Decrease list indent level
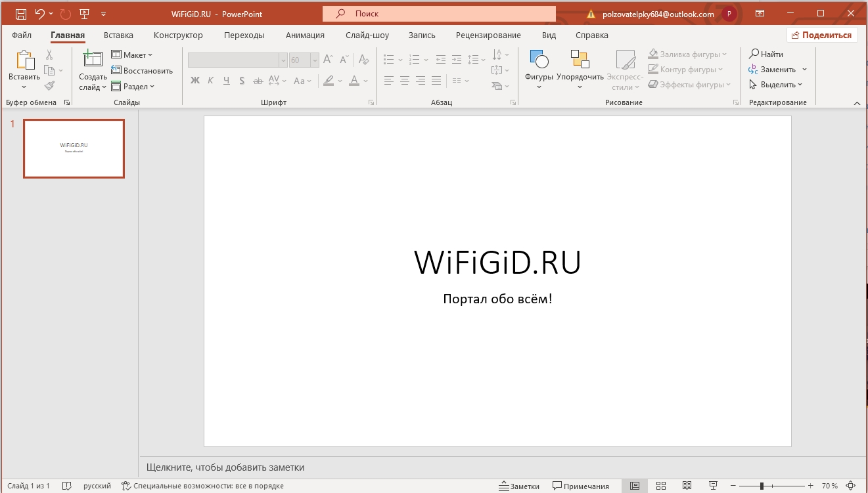868x493 pixels. (x=440, y=60)
